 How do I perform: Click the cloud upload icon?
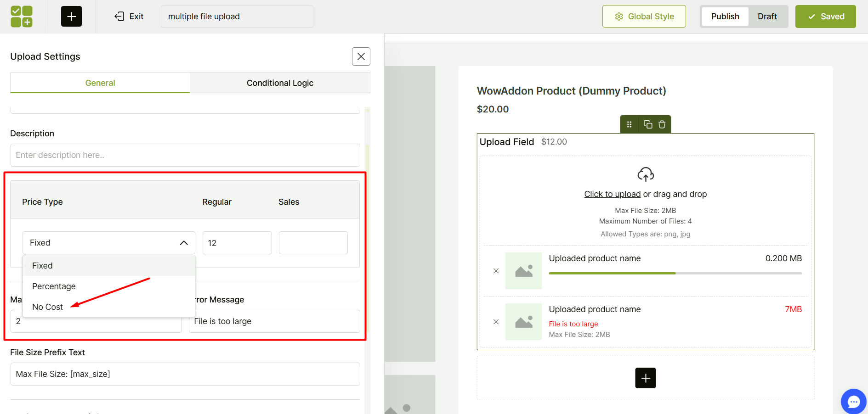pyautogui.click(x=645, y=174)
